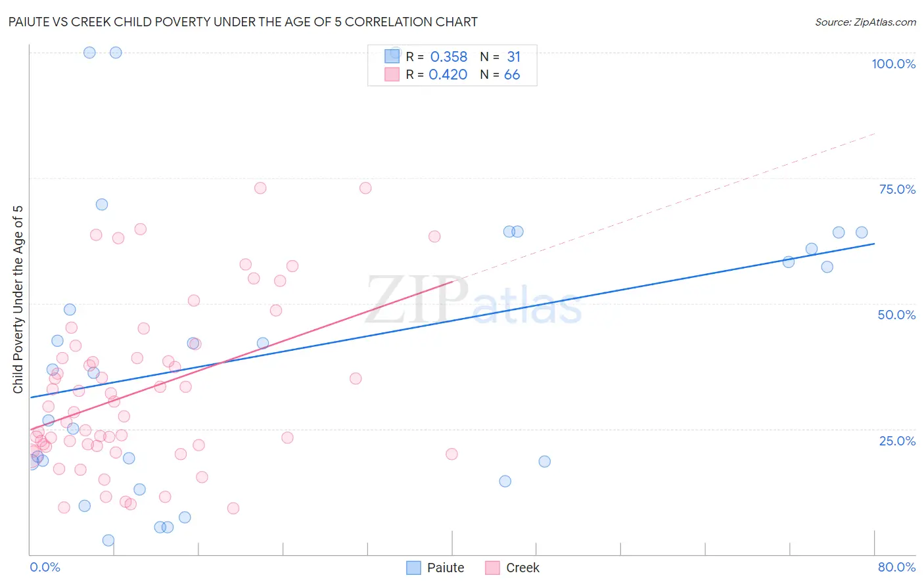Select the 100.0% y-axis label
The height and width of the screenshot is (586, 924).
[893, 64]
